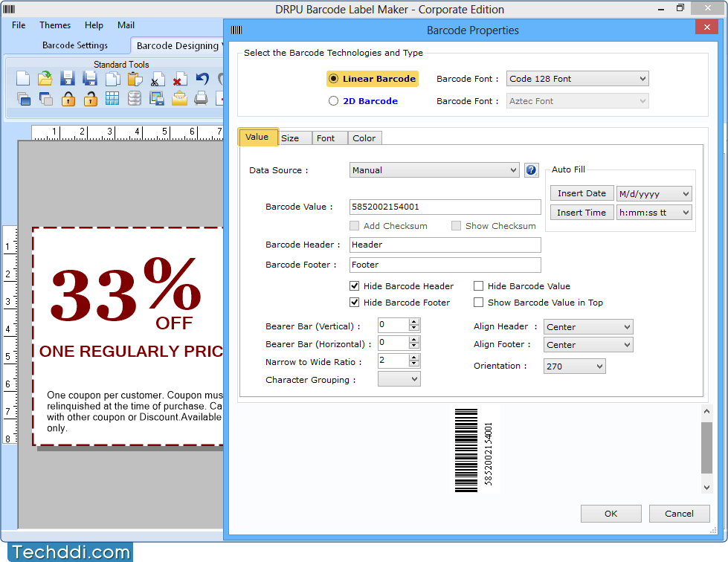This screenshot has height=562, width=728.
Task: Increase the Narrow to Wide Ratio value
Action: click(414, 358)
